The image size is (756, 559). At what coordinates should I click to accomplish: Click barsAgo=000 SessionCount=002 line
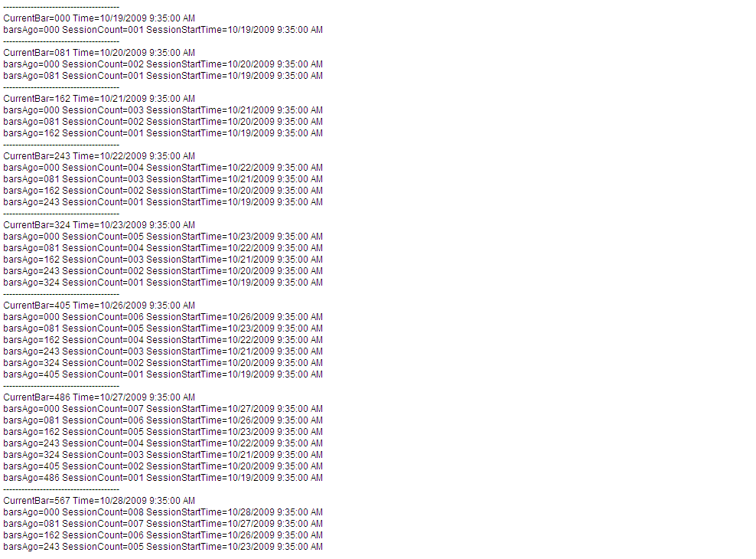(x=163, y=64)
